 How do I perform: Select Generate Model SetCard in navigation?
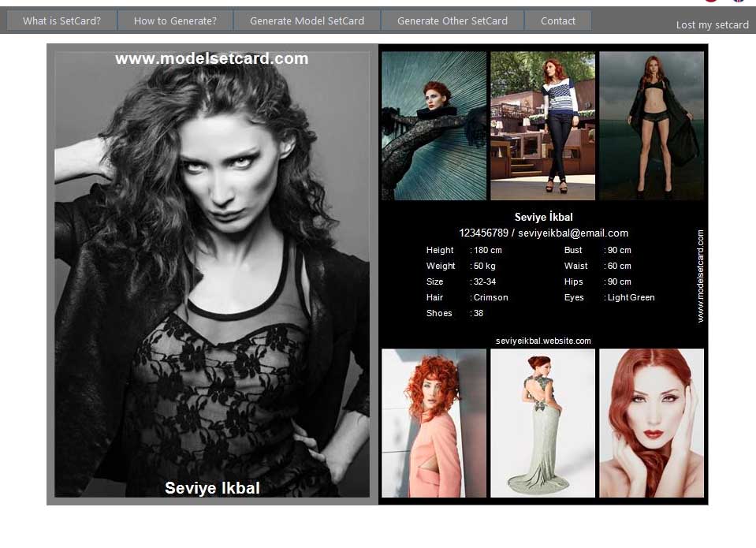307,21
